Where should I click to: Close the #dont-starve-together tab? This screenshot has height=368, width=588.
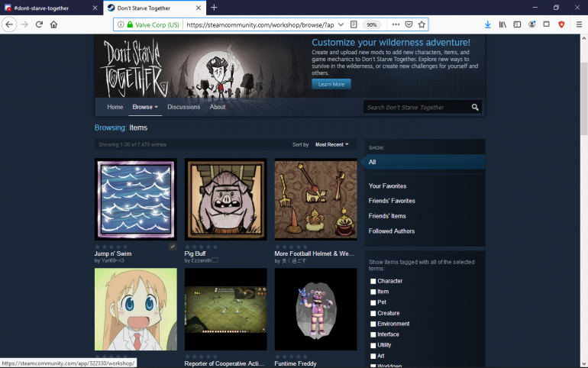95,8
